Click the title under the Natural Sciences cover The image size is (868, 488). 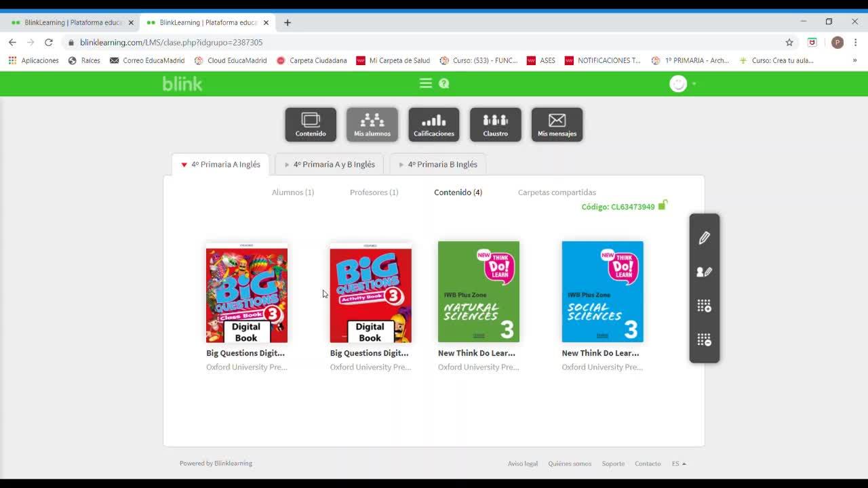[477, 353]
